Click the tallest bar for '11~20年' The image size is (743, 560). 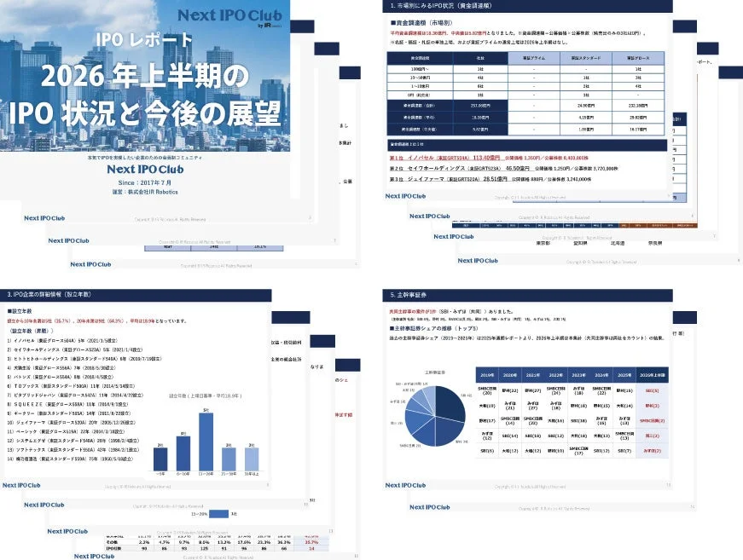coord(206,442)
